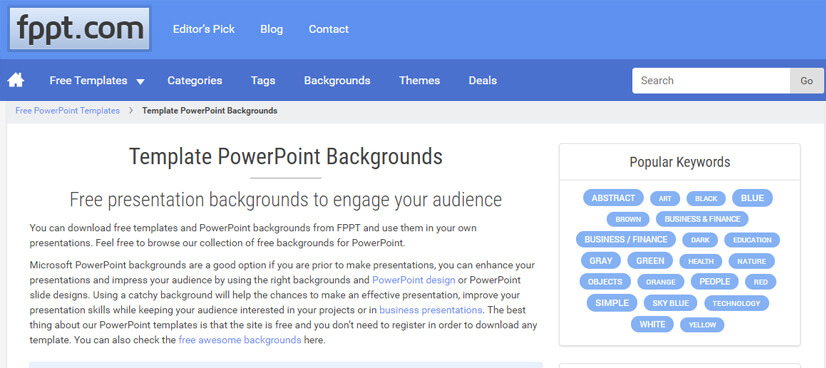
Task: Open the Themes menu item
Action: tap(419, 81)
